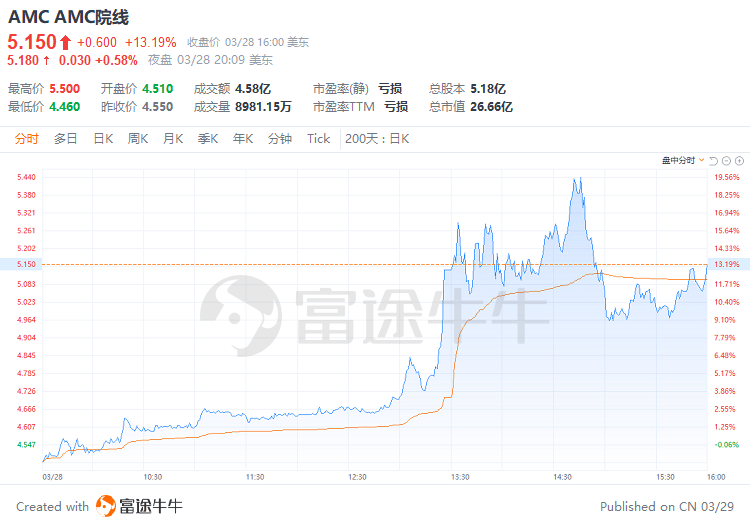
Task: Switch to 日K daily candlestick tab
Action: [x=103, y=139]
